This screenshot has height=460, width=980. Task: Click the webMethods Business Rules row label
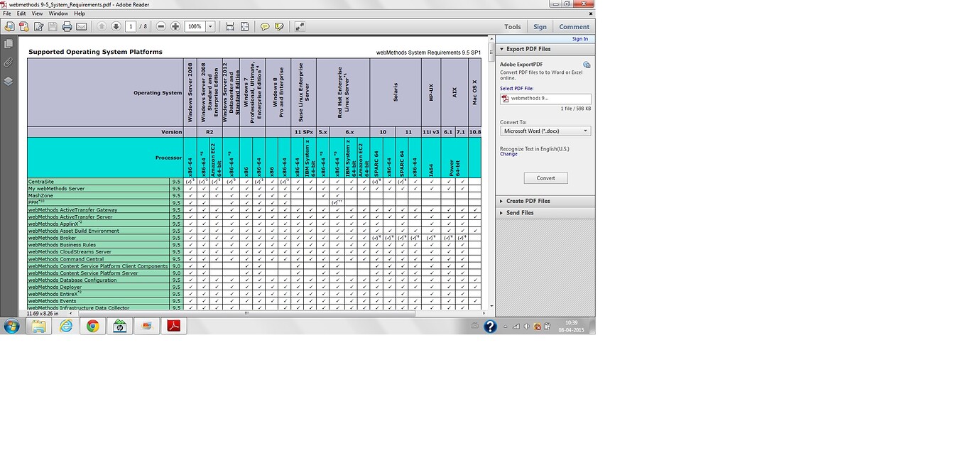[62, 245]
